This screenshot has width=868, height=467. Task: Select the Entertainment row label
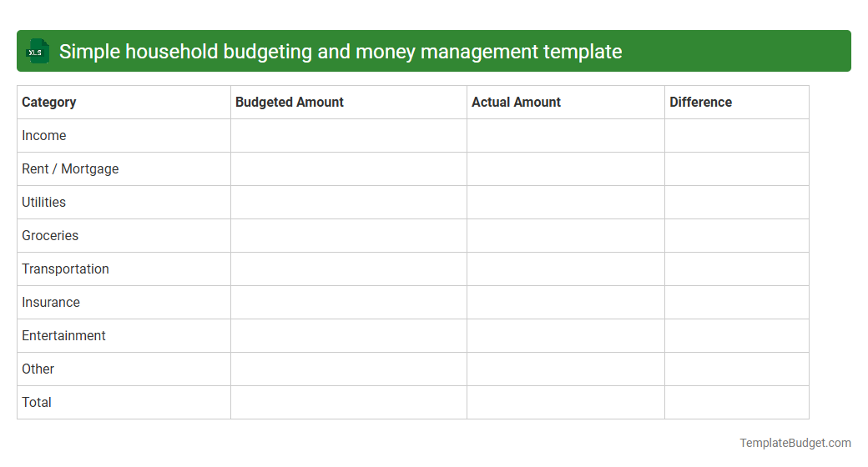click(x=63, y=335)
